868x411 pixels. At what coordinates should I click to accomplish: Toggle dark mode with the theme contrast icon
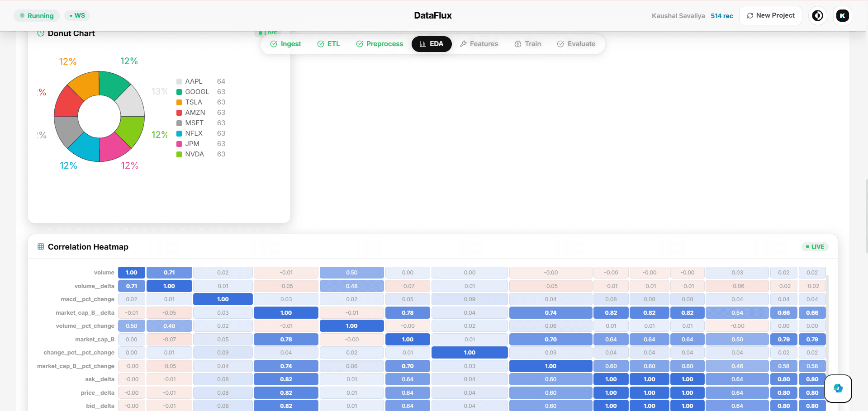coord(817,15)
